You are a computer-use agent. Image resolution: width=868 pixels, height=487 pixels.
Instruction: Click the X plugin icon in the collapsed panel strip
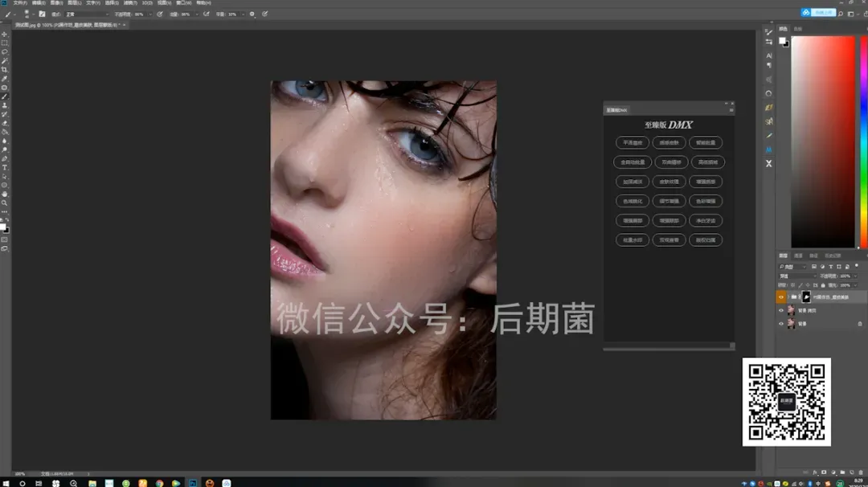point(768,164)
